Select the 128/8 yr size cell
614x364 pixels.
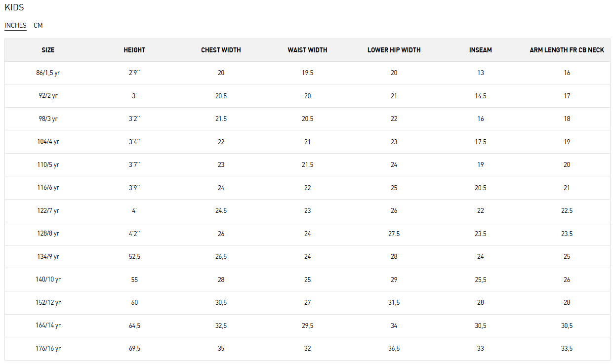[48, 234]
